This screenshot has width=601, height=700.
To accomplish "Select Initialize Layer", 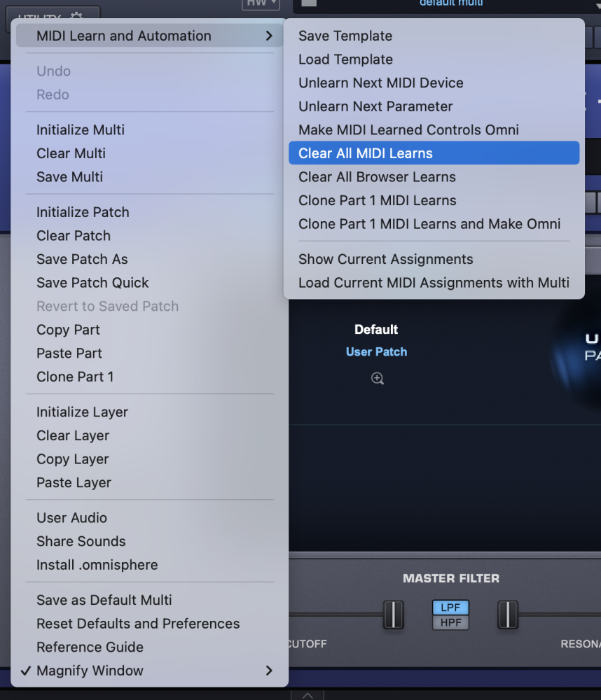I will pyautogui.click(x=150, y=412).
